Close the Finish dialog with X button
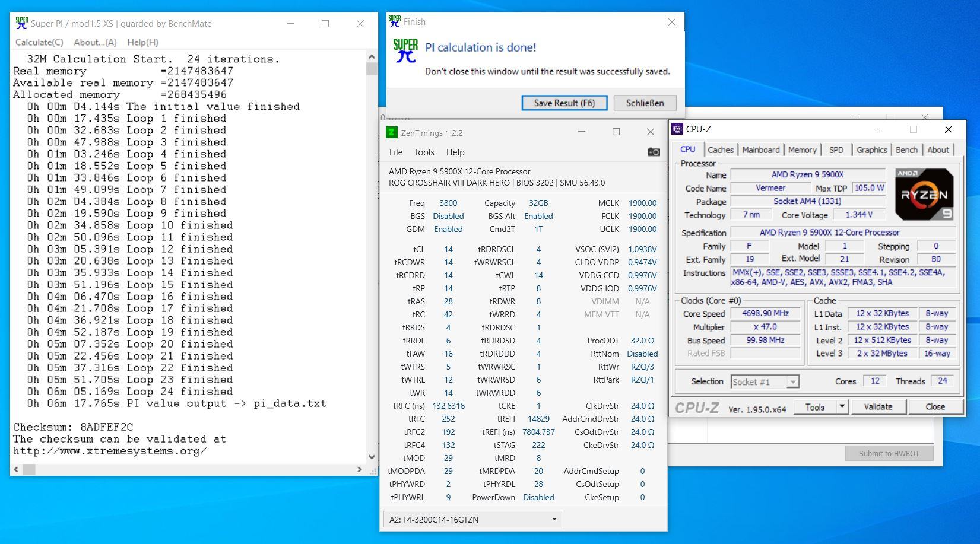Viewport: 980px width, 544px height. [671, 22]
